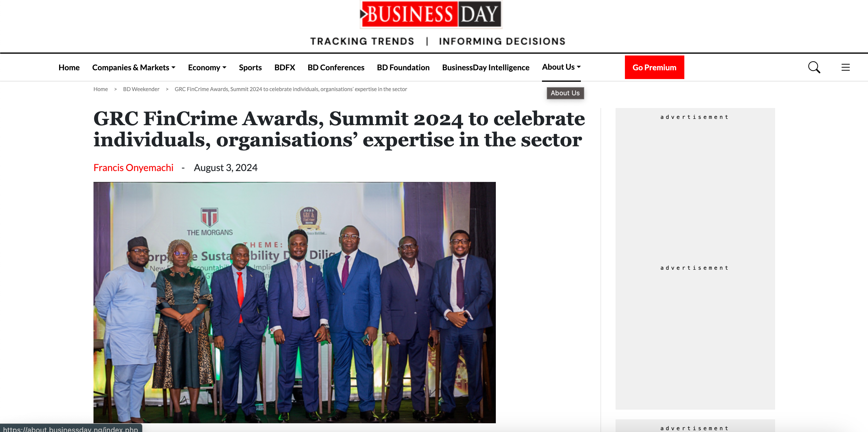Click the August 3, 2024 date
This screenshot has width=868, height=432.
[x=225, y=167]
